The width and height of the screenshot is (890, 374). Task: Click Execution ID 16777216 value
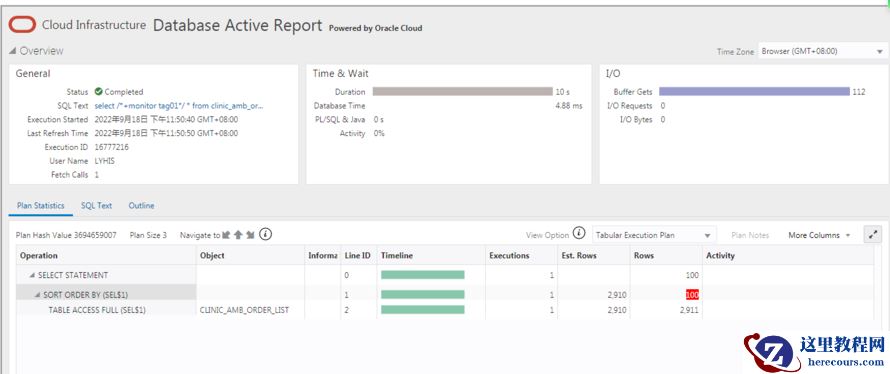pos(112,147)
